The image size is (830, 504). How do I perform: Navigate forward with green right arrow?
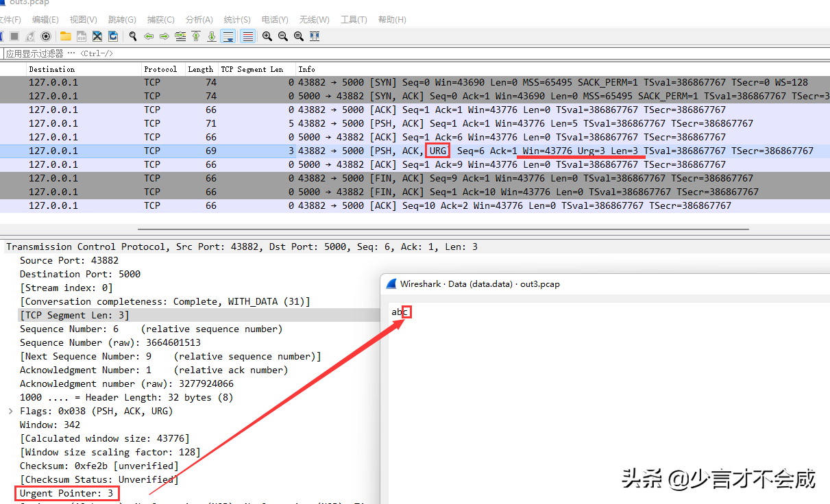click(164, 36)
